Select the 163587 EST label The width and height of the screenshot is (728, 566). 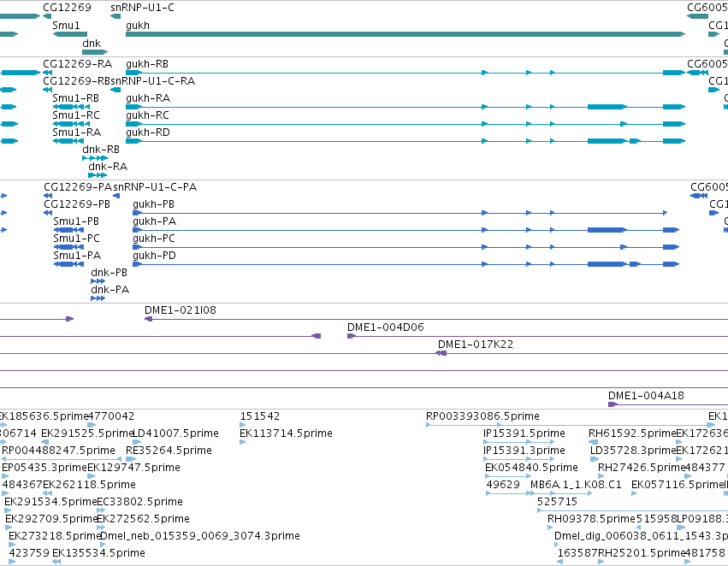577,554
